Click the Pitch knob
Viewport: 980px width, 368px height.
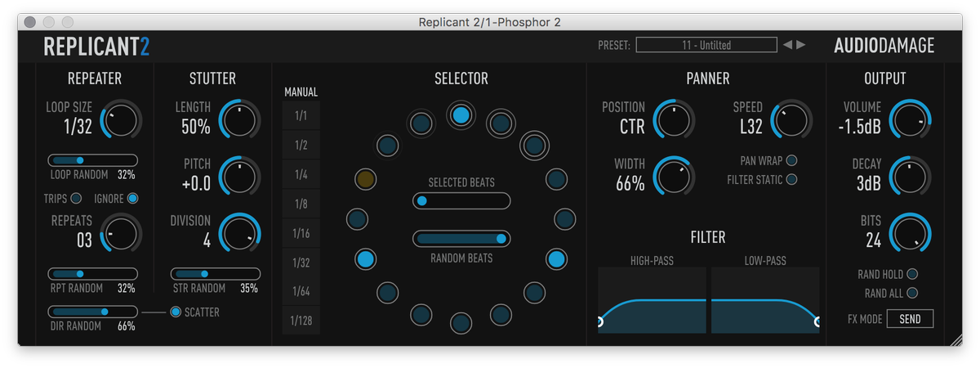239,176
